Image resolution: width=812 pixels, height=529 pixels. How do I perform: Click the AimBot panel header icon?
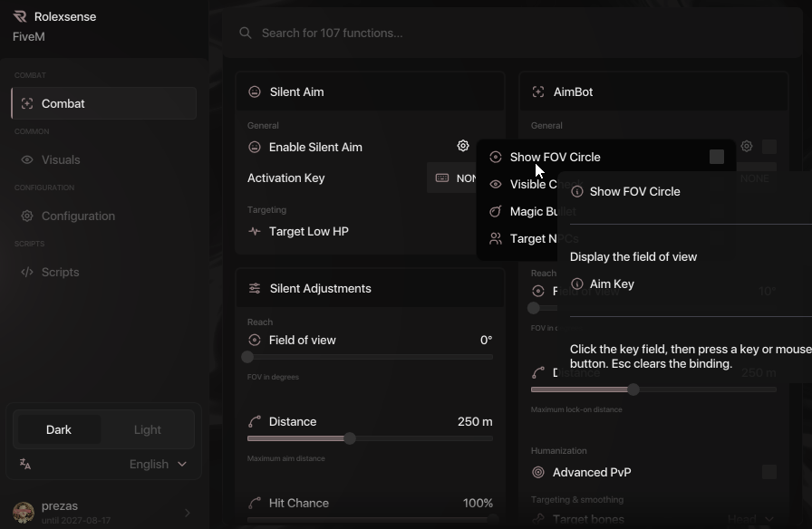coord(538,91)
